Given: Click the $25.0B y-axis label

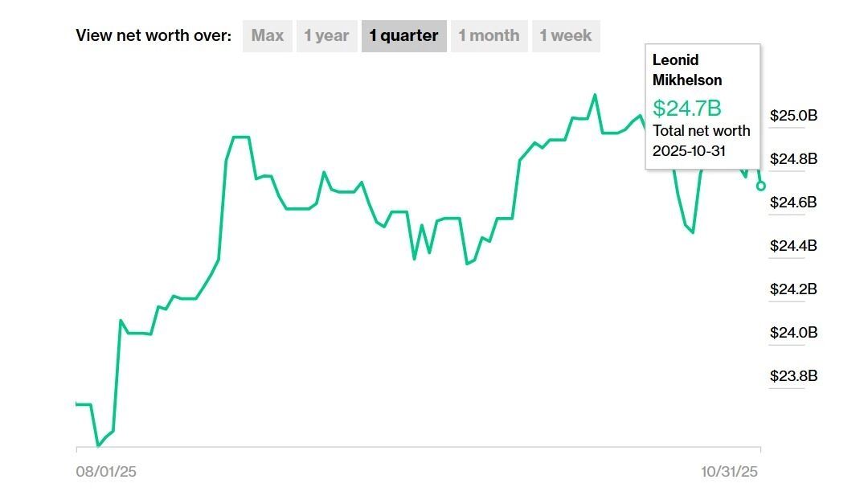Looking at the screenshot, I should [x=792, y=116].
